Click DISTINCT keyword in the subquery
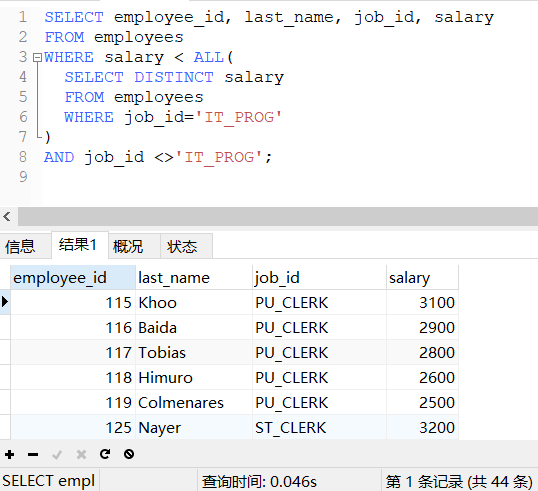The height and width of the screenshot is (491, 538). click(174, 77)
